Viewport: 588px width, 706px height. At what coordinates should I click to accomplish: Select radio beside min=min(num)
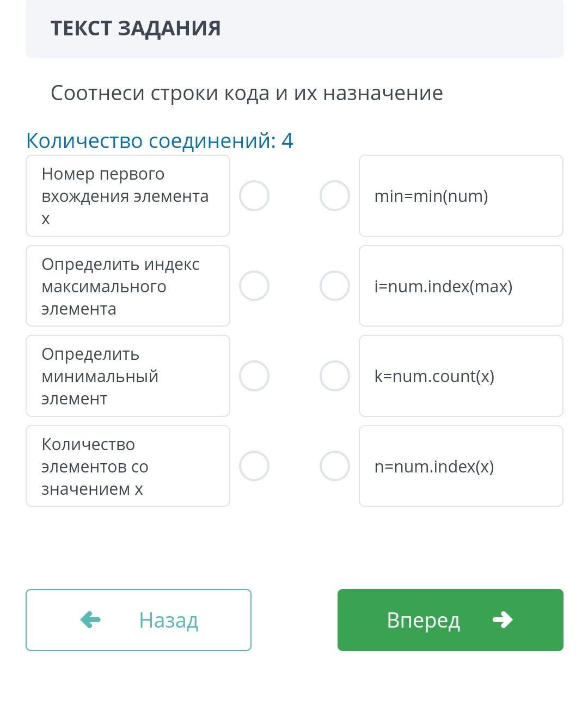(334, 195)
